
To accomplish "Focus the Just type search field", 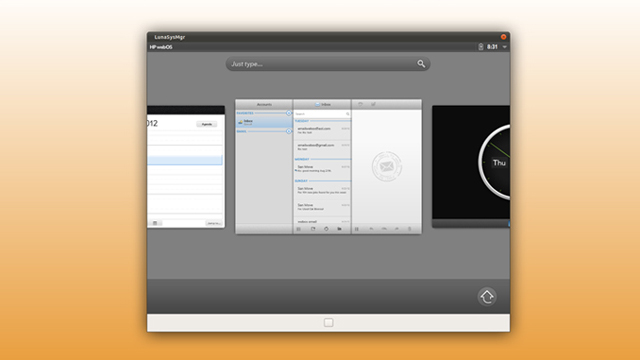I will 328,64.
